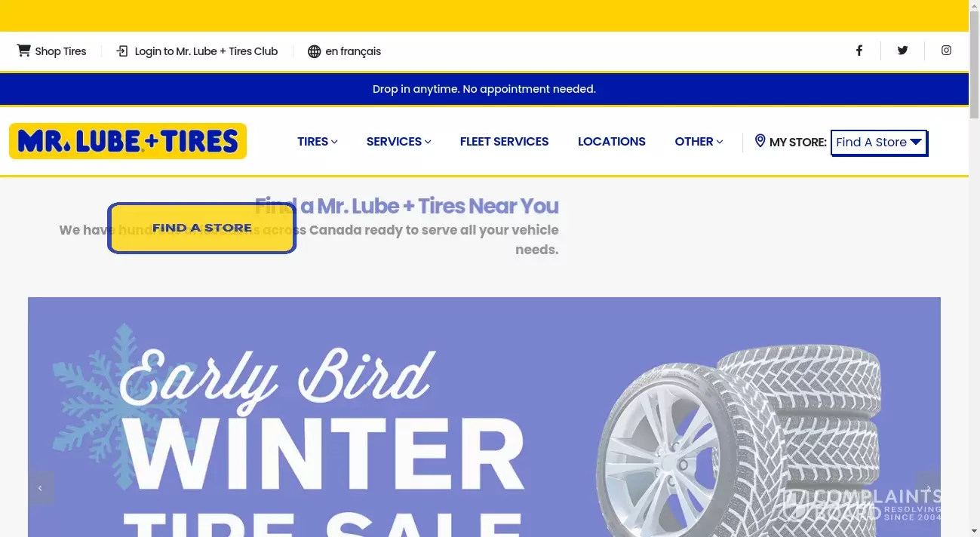Click the login arrow icon
The height and width of the screenshot is (537, 980).
pos(122,51)
